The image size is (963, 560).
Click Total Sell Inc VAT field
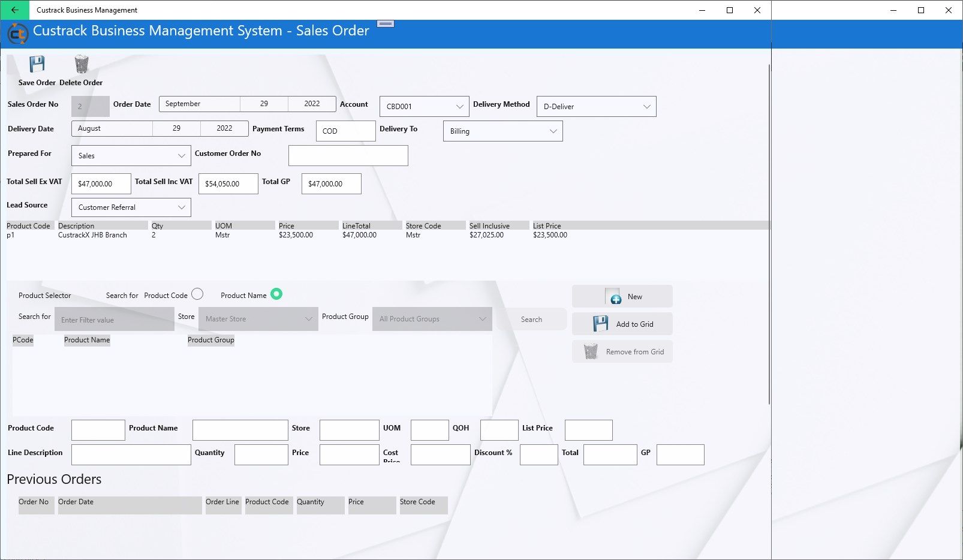pos(228,183)
